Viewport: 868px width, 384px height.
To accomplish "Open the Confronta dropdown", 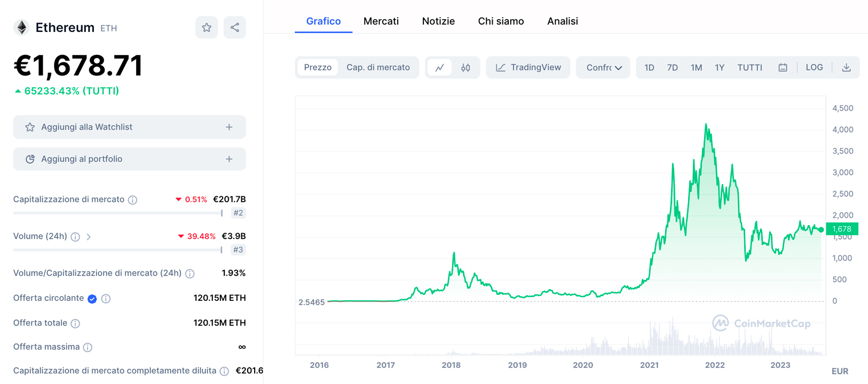I will 603,68.
